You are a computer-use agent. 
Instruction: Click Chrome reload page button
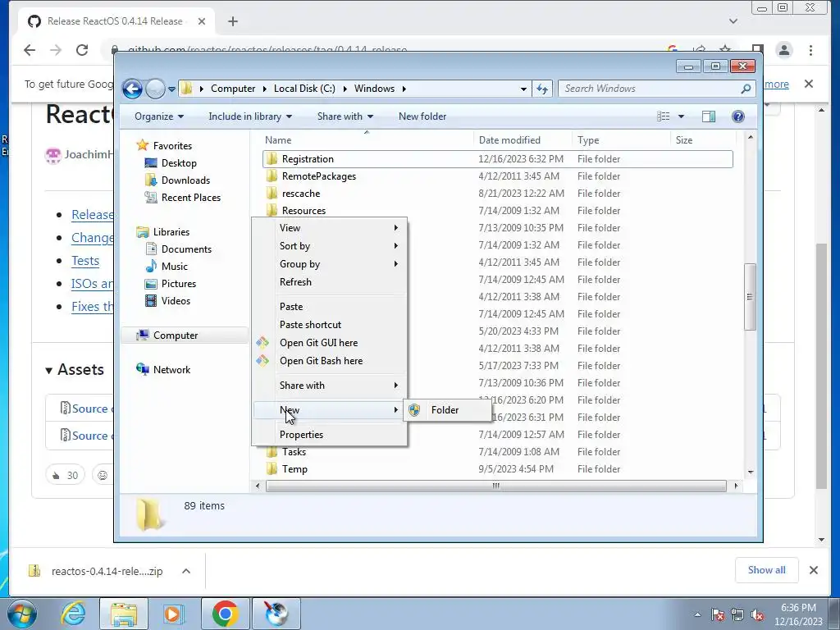coord(82,50)
